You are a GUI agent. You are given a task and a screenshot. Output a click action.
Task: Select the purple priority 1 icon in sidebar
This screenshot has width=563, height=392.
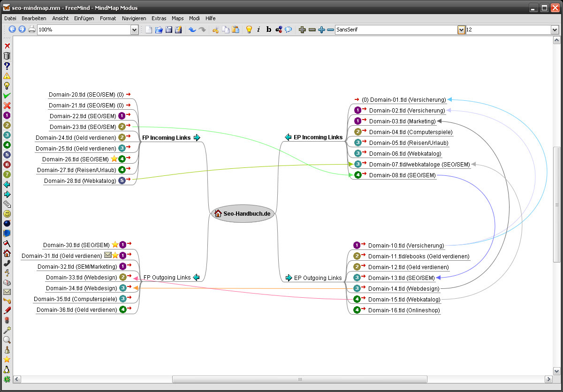click(x=7, y=115)
